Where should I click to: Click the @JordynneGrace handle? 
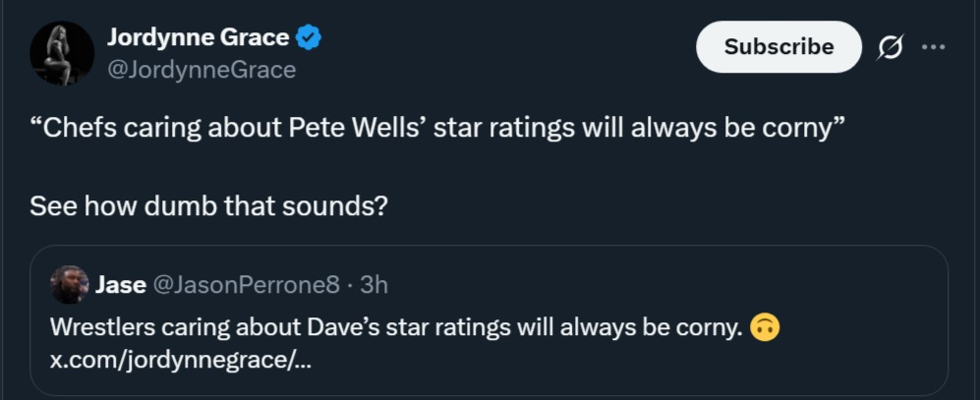tap(201, 71)
